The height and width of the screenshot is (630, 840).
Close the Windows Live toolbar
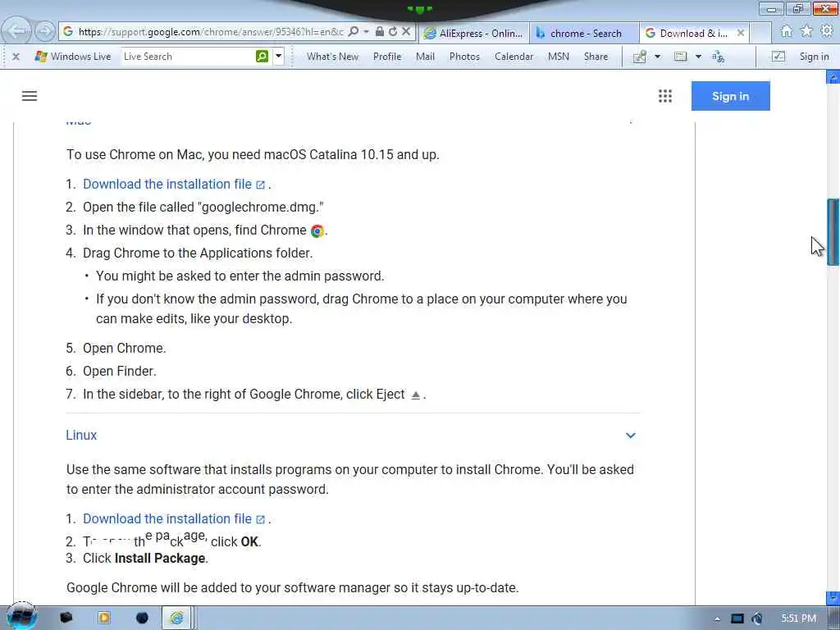(x=16, y=57)
